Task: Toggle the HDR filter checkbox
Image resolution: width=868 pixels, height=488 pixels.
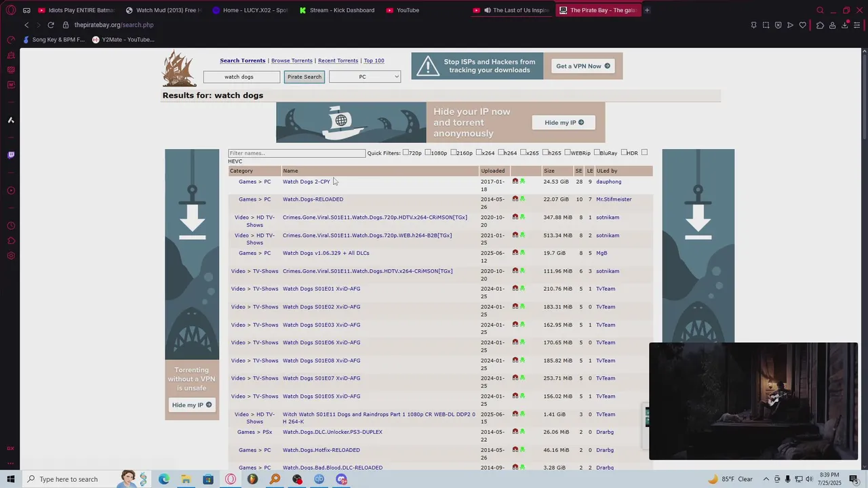Action: 624,152
